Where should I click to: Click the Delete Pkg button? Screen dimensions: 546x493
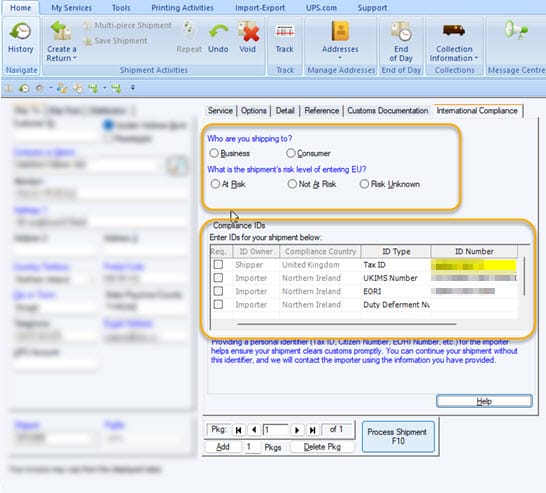[x=322, y=447]
